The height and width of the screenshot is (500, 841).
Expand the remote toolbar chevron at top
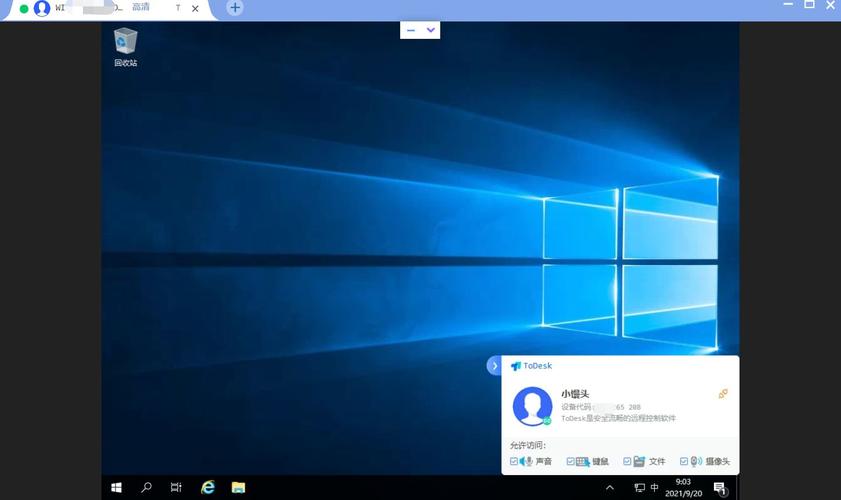tap(431, 30)
